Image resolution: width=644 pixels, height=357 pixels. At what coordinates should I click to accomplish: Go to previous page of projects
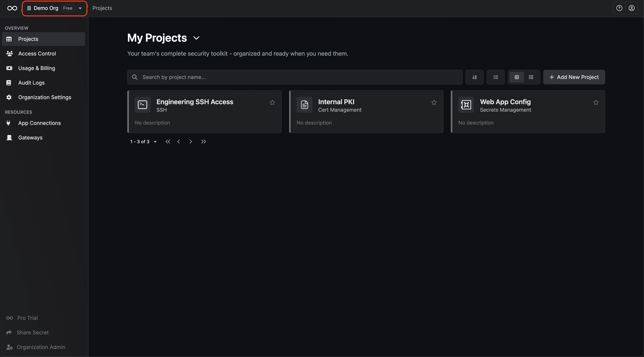tap(178, 142)
